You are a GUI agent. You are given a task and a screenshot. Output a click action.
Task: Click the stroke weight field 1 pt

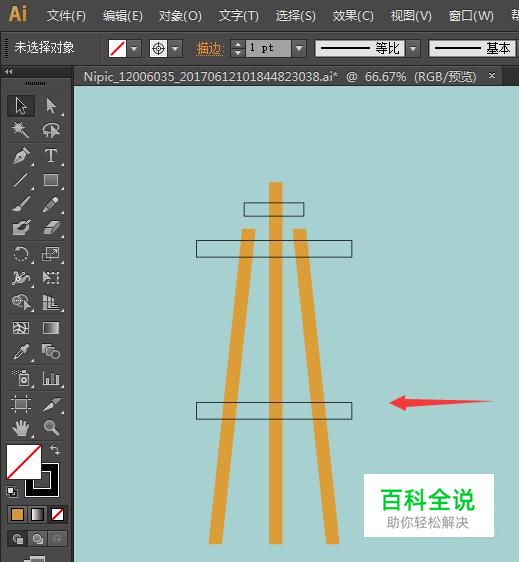tap(268, 48)
